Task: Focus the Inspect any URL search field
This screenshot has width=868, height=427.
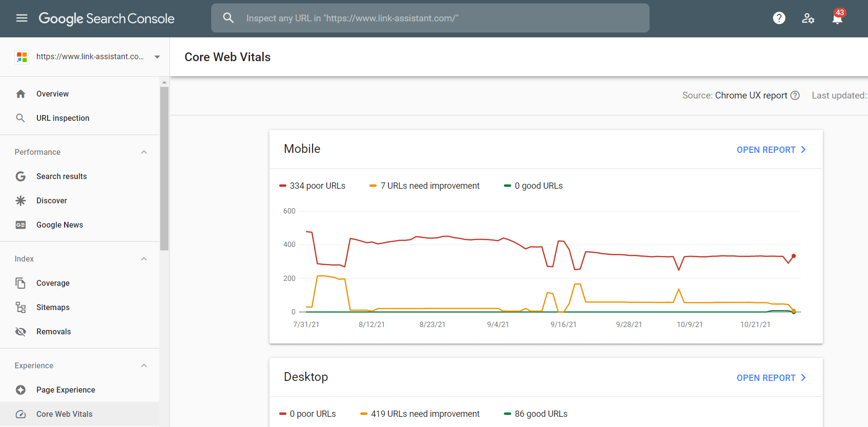Action: point(430,18)
